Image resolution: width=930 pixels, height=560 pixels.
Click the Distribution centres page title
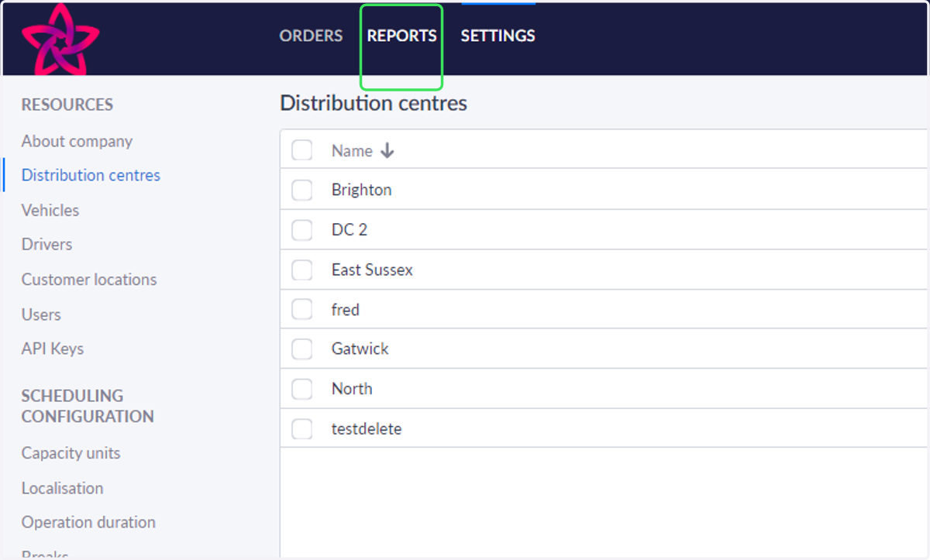374,103
